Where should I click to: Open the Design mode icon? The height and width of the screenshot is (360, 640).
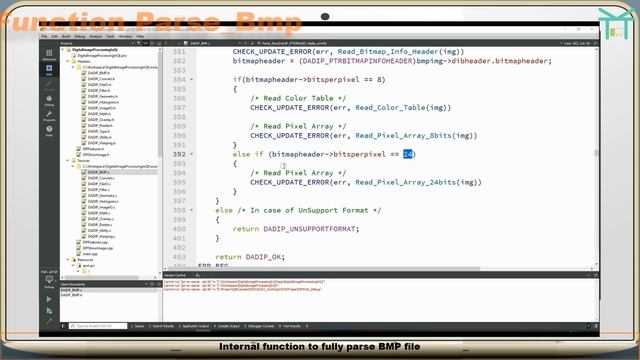coord(49,85)
